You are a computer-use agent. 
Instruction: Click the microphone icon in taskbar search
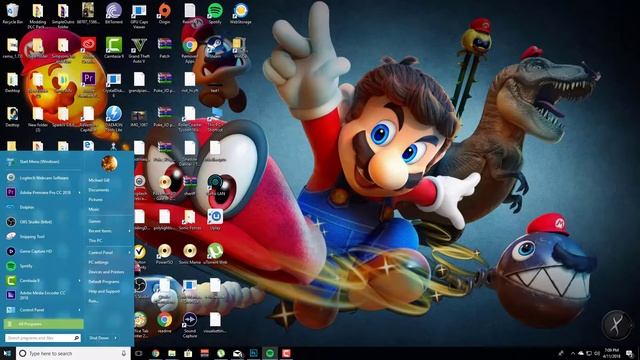[124, 353]
